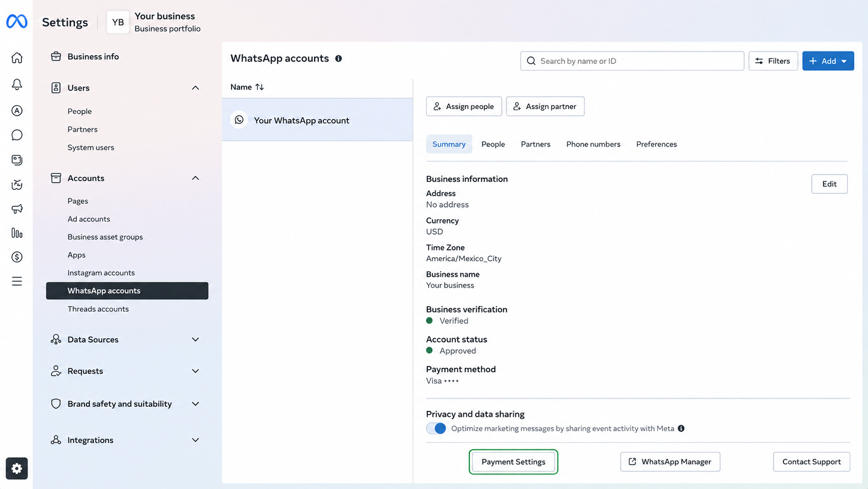Switch to the Partners tab

click(x=535, y=144)
